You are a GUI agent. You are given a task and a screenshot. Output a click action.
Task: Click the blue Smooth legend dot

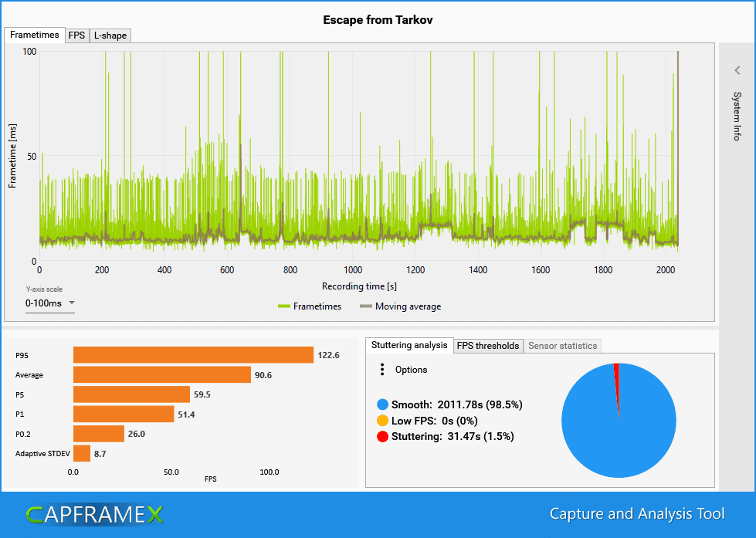(x=383, y=404)
